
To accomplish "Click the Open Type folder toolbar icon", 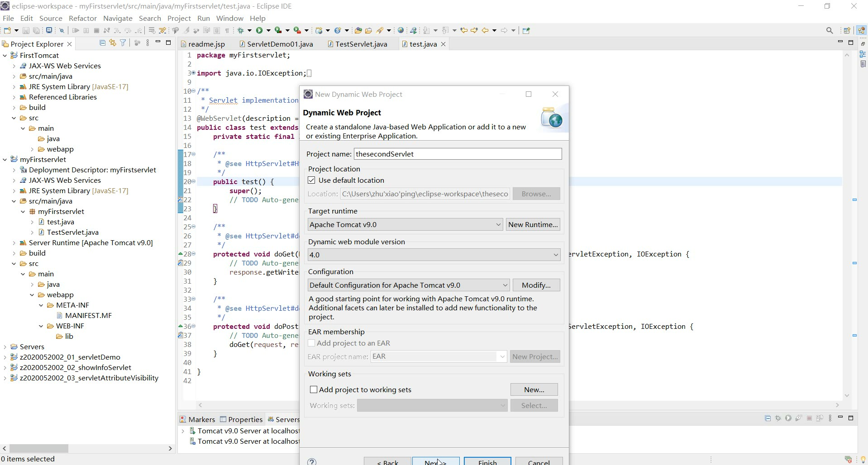I will tap(358, 30).
